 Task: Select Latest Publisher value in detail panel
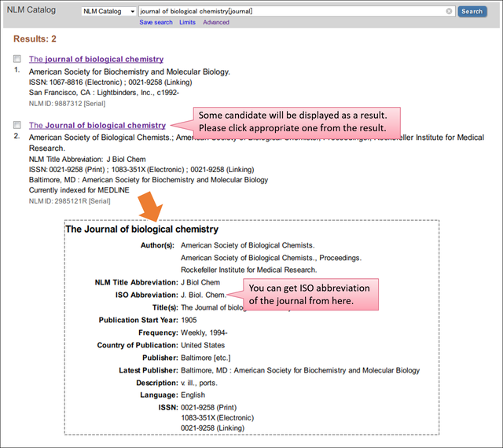(300, 370)
